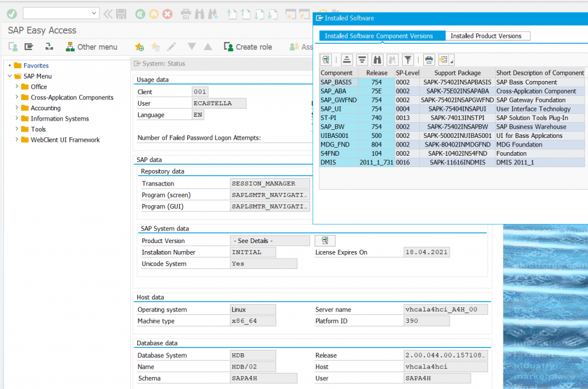Open the layout dropdown arrow
This screenshot has height=389, width=588.
coord(452,61)
